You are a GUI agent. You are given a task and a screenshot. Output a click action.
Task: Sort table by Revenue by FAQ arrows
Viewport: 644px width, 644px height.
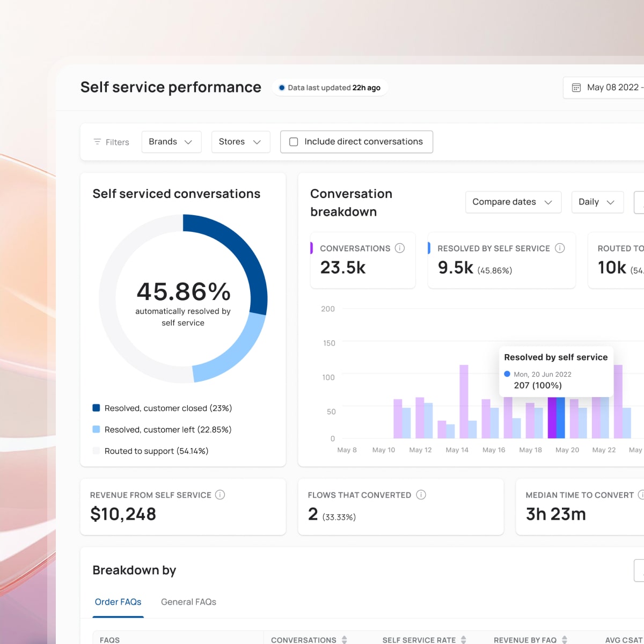click(565, 640)
